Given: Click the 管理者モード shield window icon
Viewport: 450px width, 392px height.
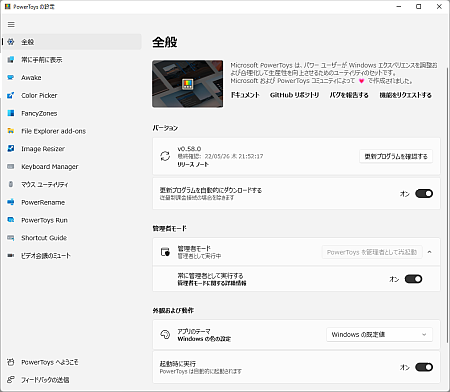Looking at the screenshot, I should [165, 252].
